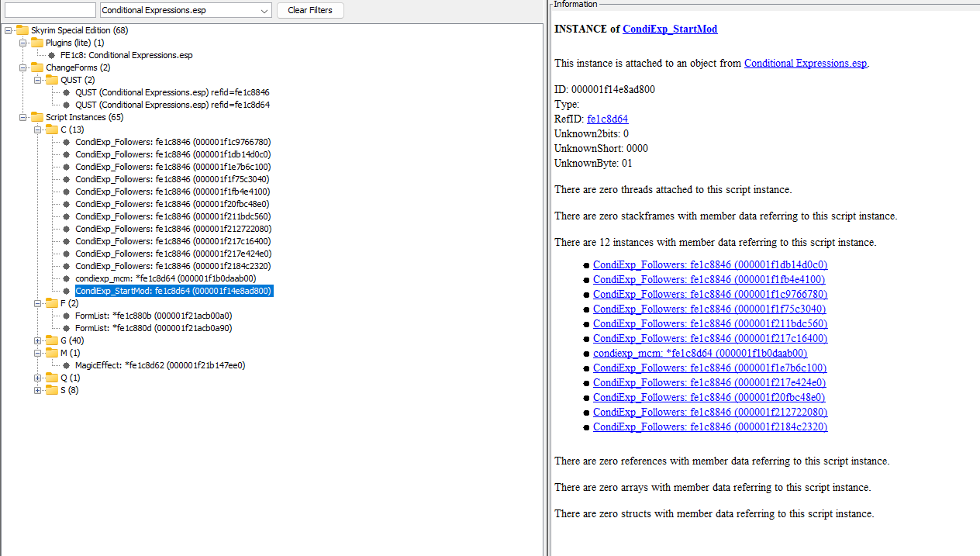The width and height of the screenshot is (980, 556).
Task: Select tree row CondiExp_Followers (000001f211bdc560)
Action: click(x=173, y=216)
